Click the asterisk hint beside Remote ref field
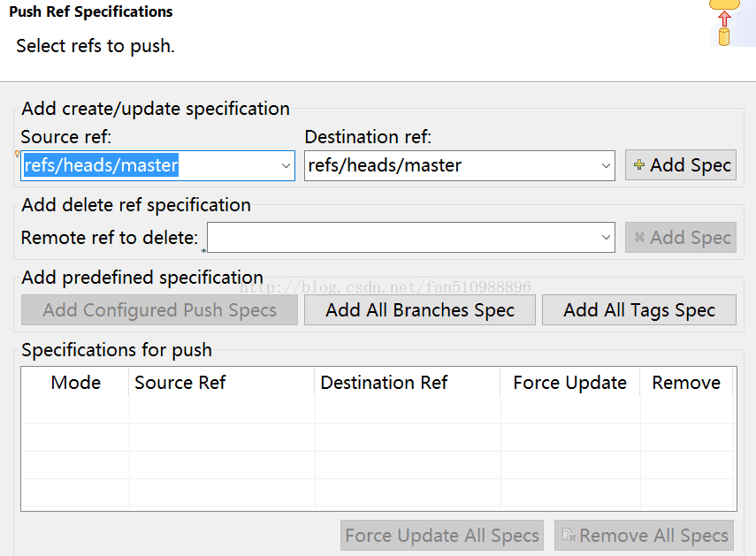 (x=204, y=250)
